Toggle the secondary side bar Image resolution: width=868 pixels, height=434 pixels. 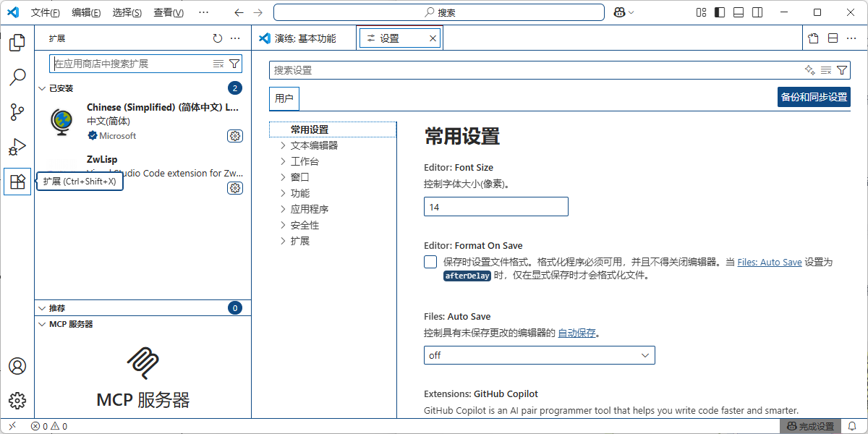(x=757, y=12)
